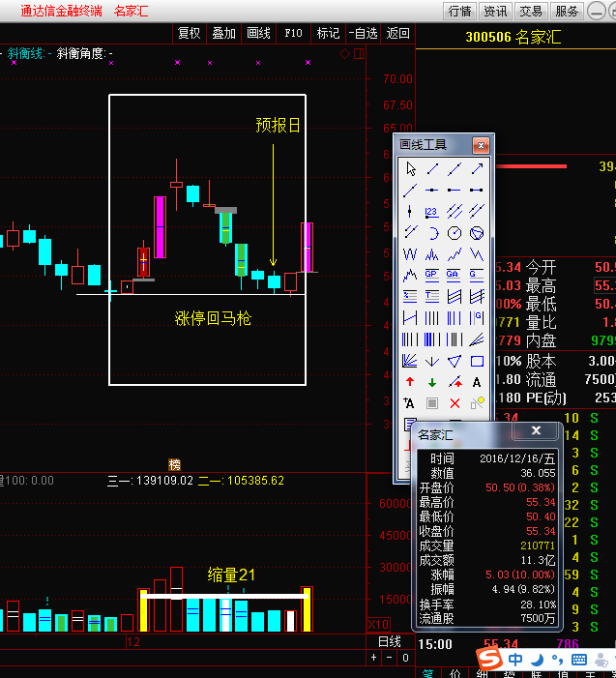Click the F10 company info button
616x678 pixels.
(293, 33)
